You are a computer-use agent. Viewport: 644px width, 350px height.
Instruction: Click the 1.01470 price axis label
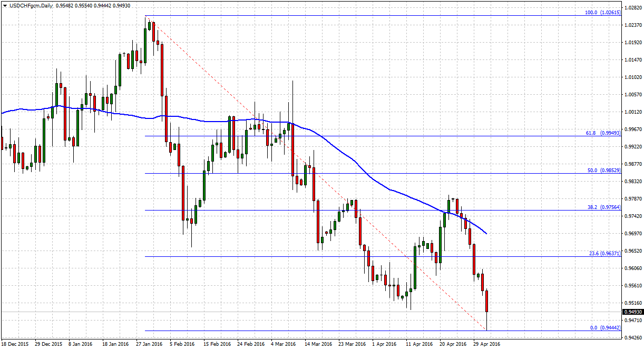click(632, 60)
